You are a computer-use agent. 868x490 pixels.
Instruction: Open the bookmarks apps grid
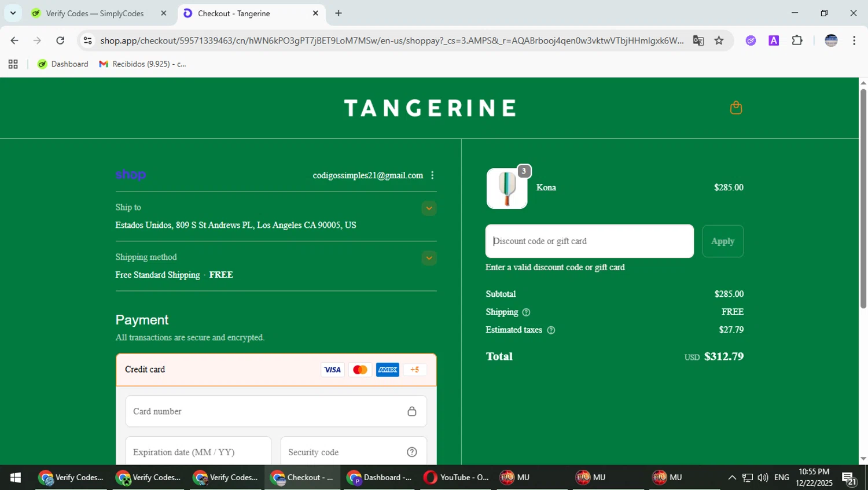tap(13, 64)
